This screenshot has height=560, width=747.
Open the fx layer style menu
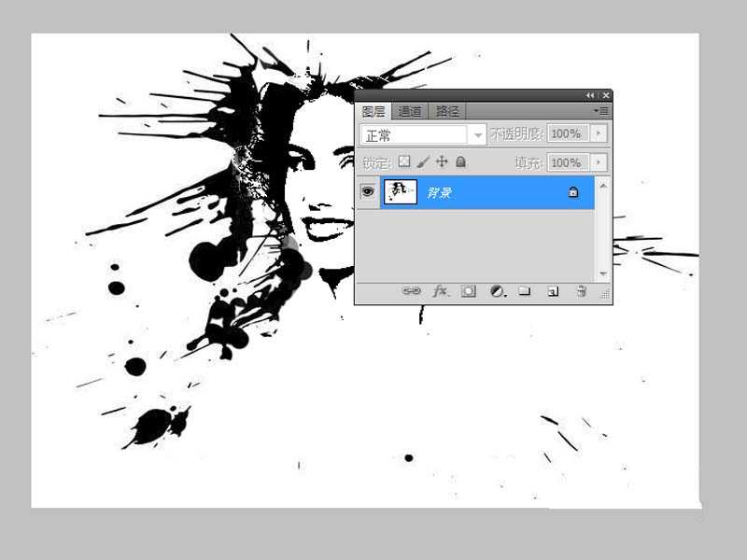[x=440, y=291]
